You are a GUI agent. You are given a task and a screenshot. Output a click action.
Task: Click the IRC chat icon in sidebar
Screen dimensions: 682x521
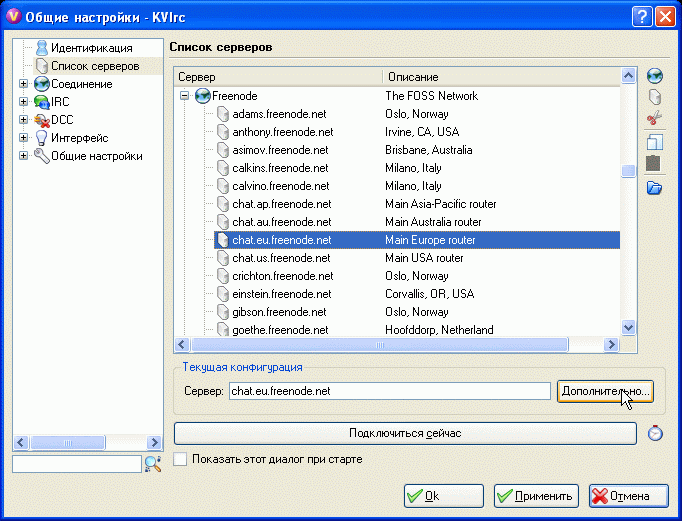[42, 102]
